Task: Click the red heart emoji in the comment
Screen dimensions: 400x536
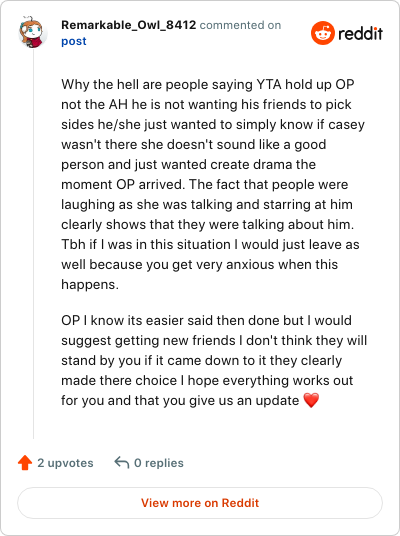Action: coord(311,400)
